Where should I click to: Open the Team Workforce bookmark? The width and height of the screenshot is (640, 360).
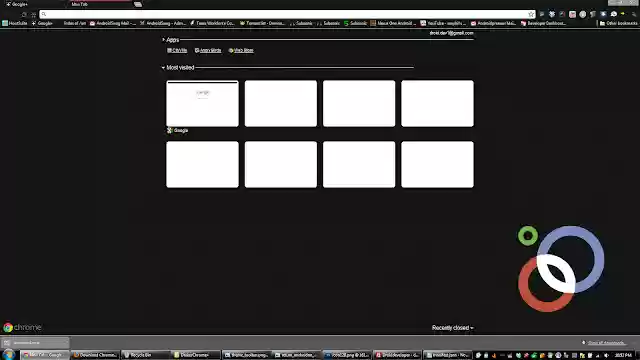tap(212, 23)
